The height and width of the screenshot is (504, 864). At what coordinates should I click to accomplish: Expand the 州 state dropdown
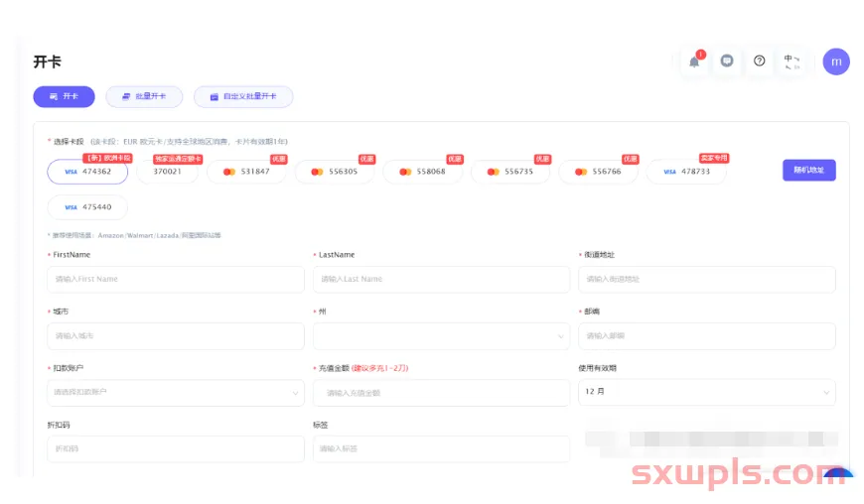click(x=441, y=336)
